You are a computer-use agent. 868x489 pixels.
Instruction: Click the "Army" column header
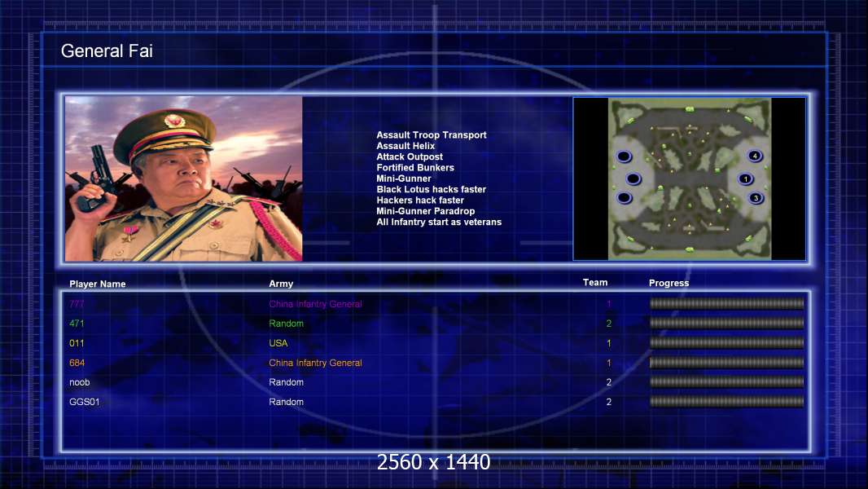pyautogui.click(x=281, y=284)
